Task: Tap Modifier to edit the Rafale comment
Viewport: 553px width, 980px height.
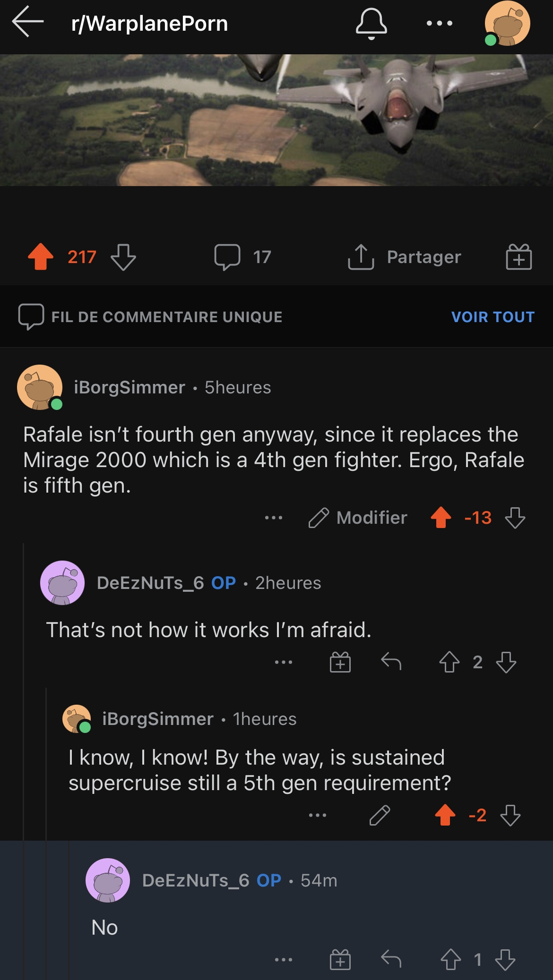Action: 358,518
